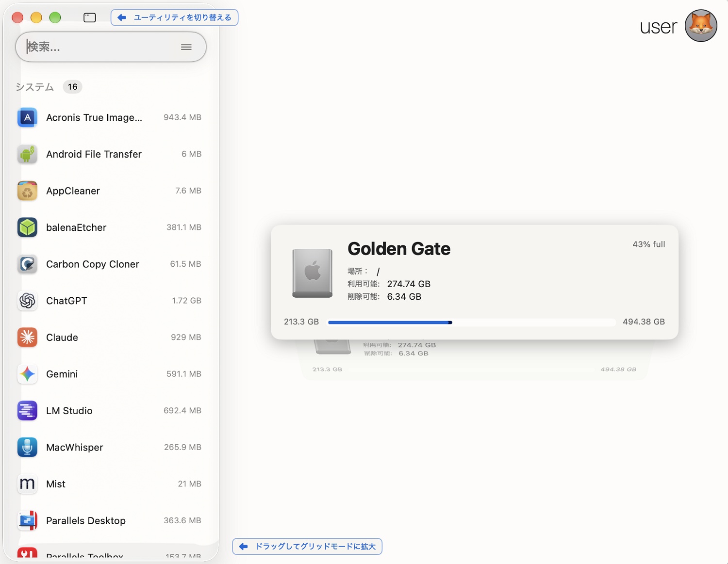Select the LM Studio icon
The height and width of the screenshot is (564, 728).
[28, 411]
